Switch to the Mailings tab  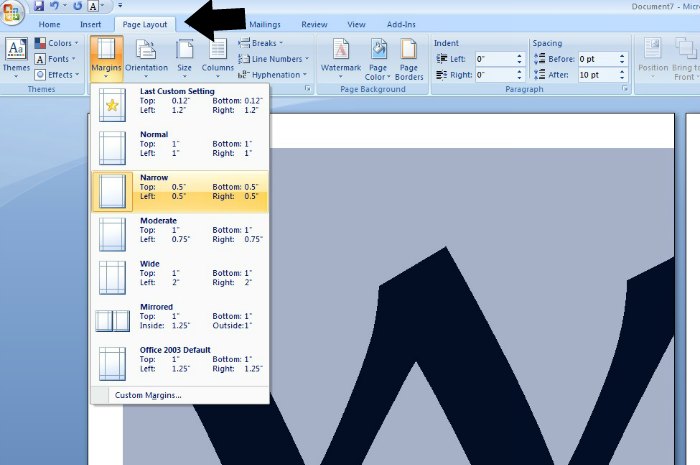[265, 25]
